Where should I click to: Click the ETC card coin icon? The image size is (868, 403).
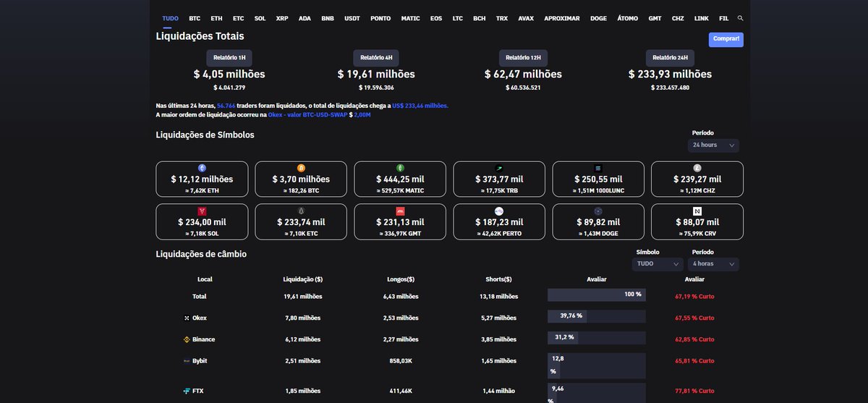pos(301,211)
